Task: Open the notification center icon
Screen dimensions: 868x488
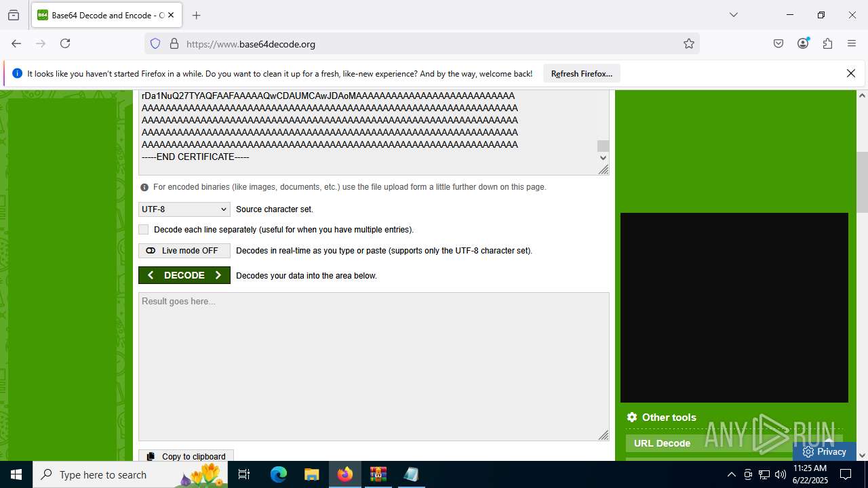Action: click(x=846, y=474)
